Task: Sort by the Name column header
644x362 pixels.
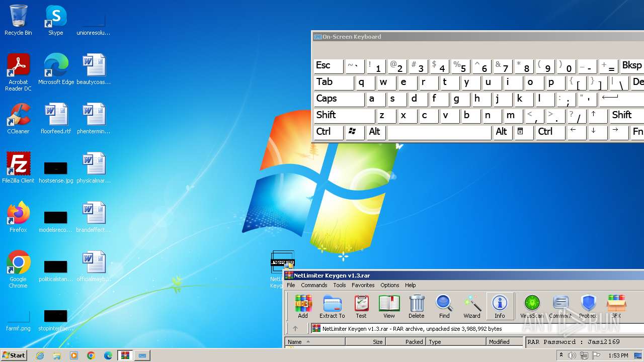Action: click(315, 342)
